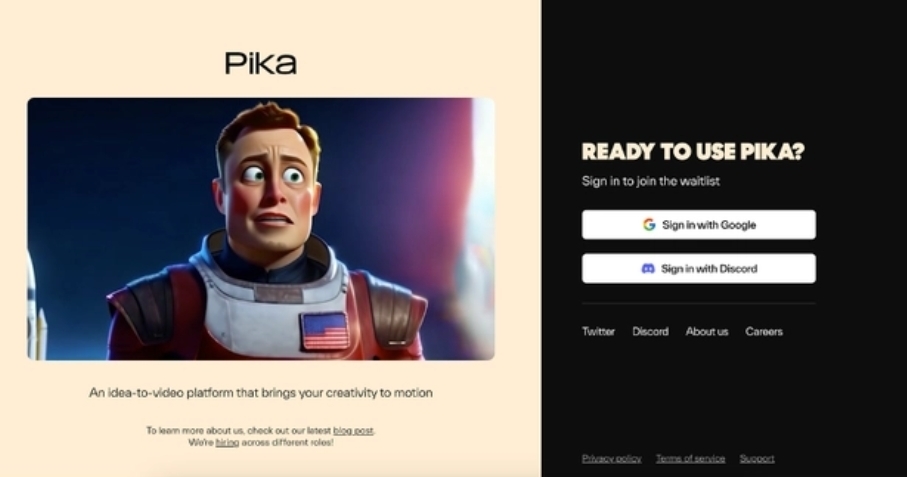Click the Discord logo icon in the button
This screenshot has height=477, width=907.
click(648, 268)
